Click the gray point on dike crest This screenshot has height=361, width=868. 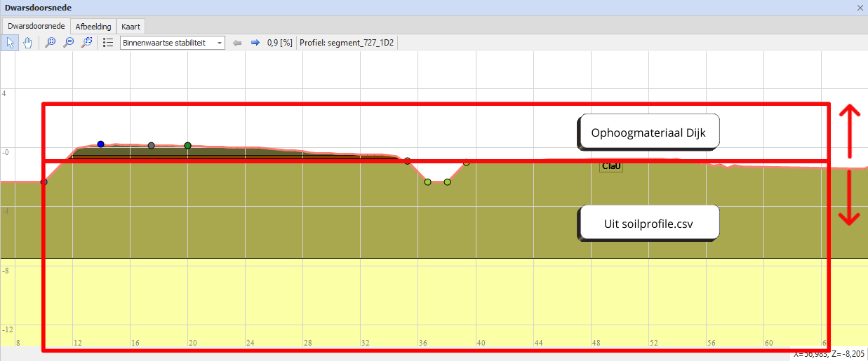[152, 146]
